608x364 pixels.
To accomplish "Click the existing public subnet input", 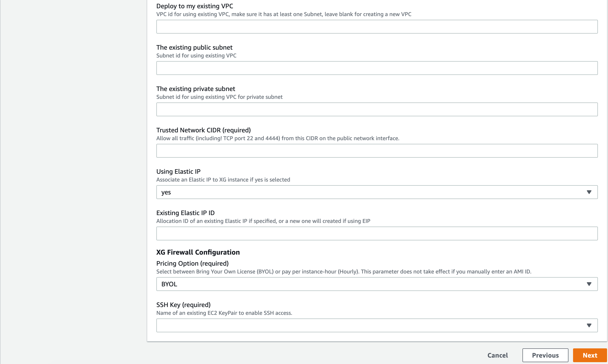I will pos(377,68).
